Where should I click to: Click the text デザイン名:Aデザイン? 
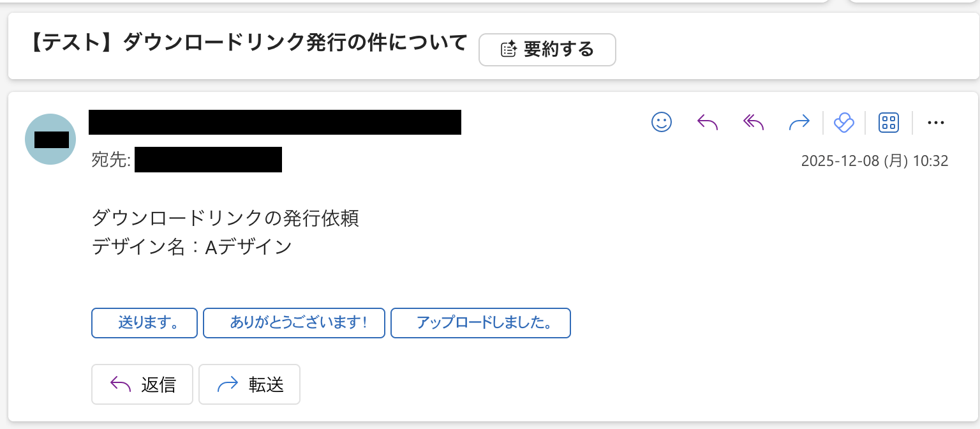pos(192,246)
